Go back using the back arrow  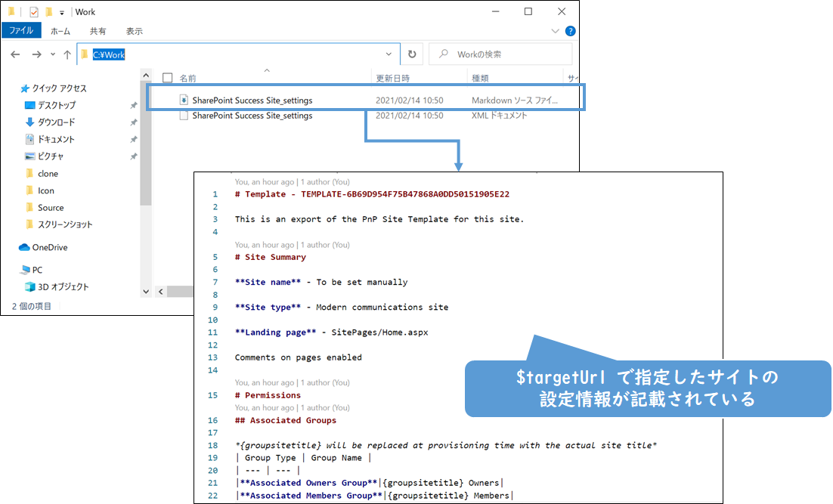tap(15, 54)
